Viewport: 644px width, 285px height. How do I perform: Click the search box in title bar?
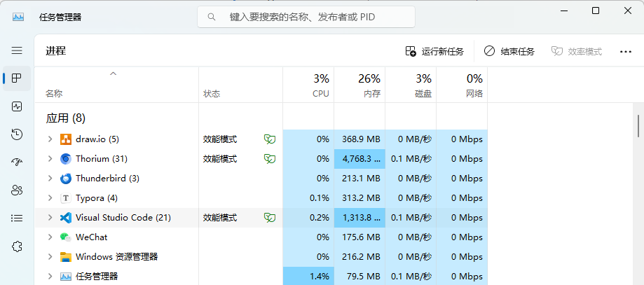pos(306,17)
